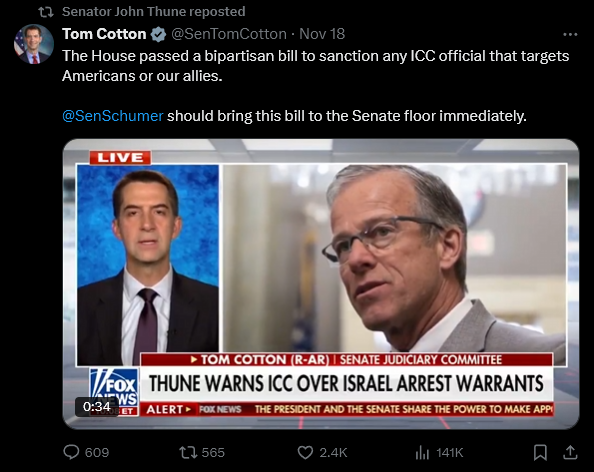Screen dimensions: 594x472
Task: Open the @SenTomCotton handle
Action: (229, 34)
